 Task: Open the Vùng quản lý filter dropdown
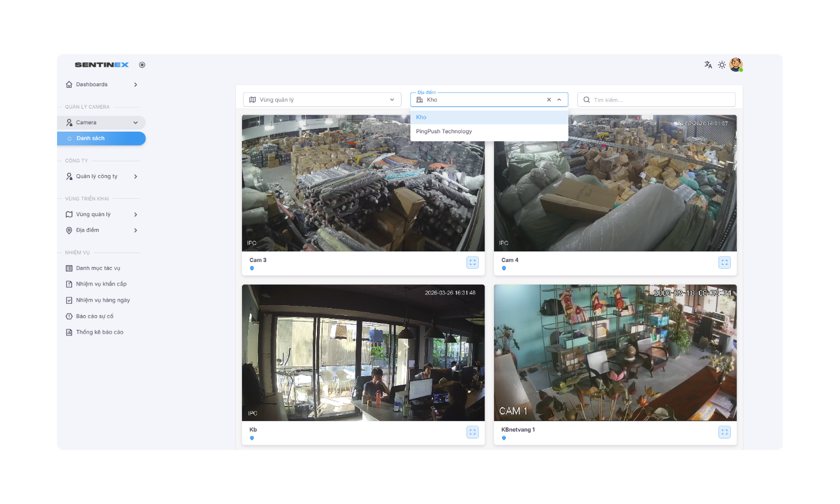pos(322,100)
